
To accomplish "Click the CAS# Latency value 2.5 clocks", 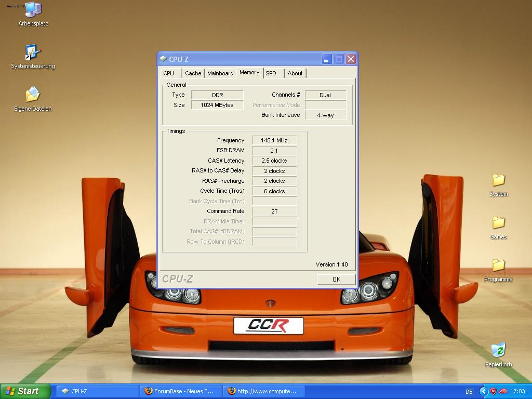I will click(x=274, y=161).
